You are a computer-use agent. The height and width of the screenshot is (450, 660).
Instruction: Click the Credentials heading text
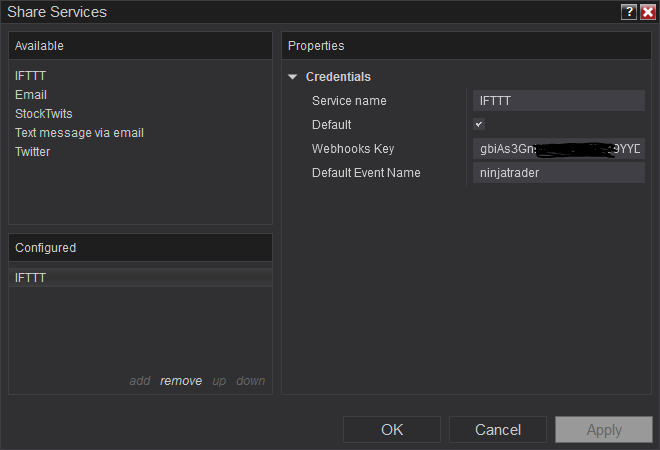pos(338,77)
